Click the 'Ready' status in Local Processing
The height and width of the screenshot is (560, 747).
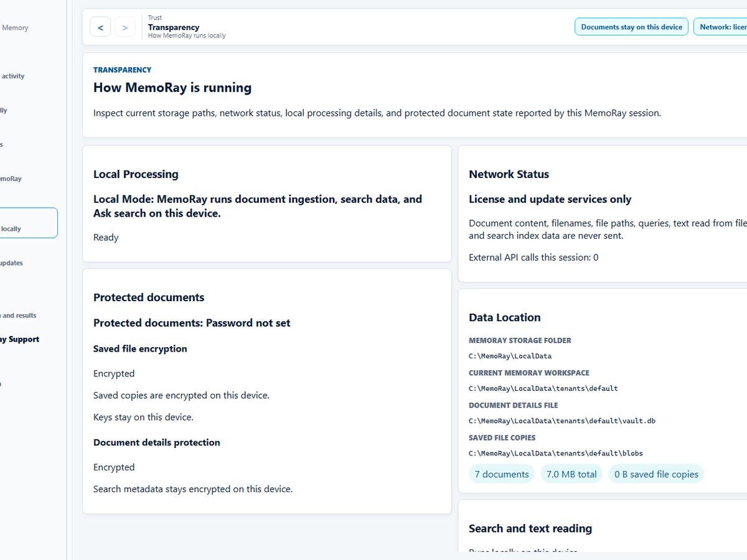tap(106, 237)
